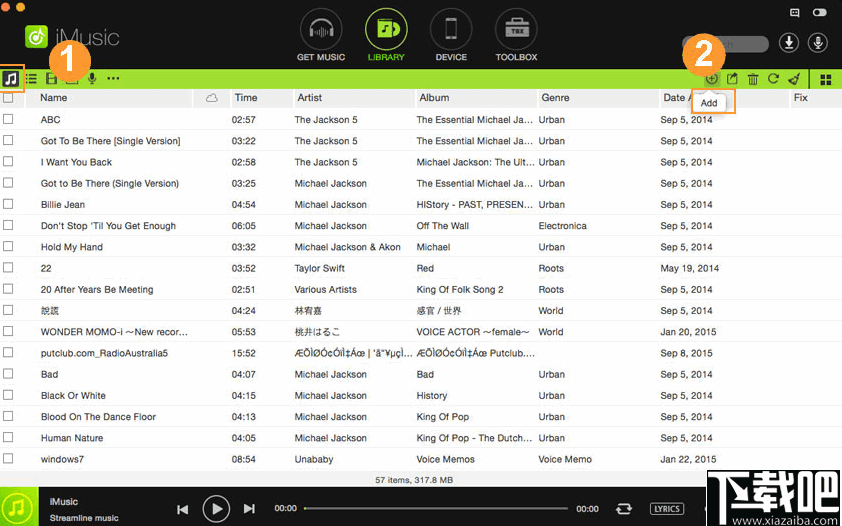Open the TOOLBOX tab
This screenshot has height=526, width=842.
(516, 35)
